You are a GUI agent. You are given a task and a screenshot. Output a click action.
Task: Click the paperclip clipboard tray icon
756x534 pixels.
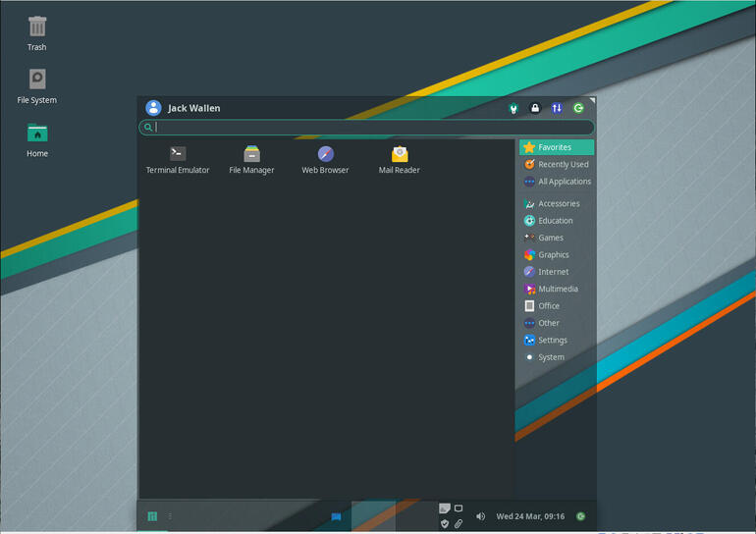pyautogui.click(x=459, y=523)
